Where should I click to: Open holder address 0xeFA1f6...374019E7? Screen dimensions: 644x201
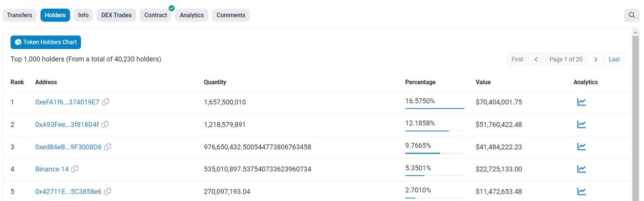[x=67, y=102]
